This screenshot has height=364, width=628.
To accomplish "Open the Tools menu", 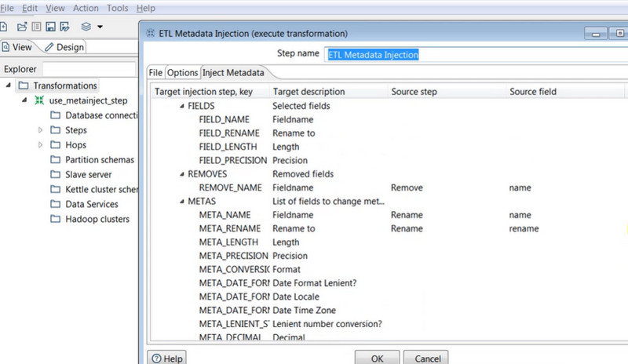I will tap(118, 7).
